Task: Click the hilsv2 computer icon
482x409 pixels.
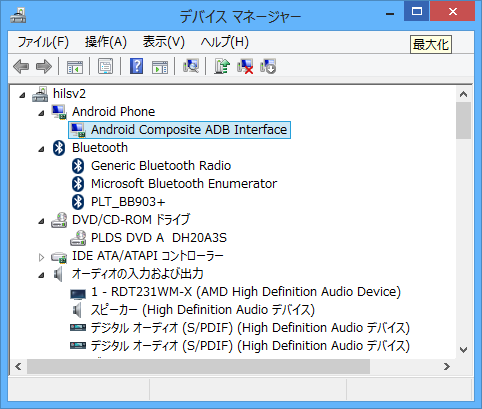Action: pyautogui.click(x=40, y=94)
